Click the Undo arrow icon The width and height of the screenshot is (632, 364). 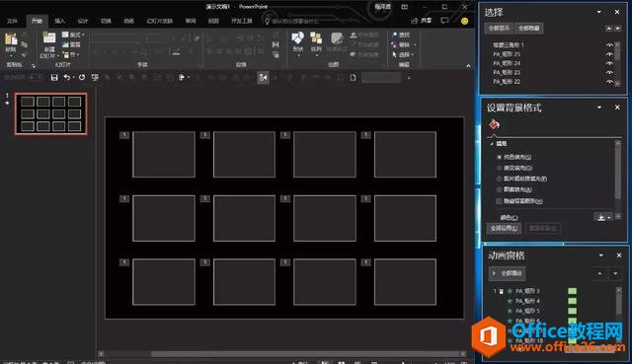click(67, 77)
